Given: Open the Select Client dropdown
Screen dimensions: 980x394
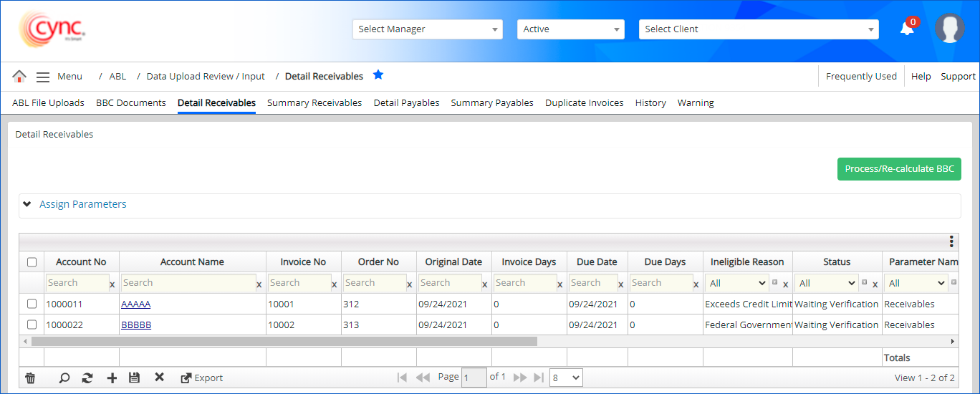Looking at the screenshot, I should click(x=758, y=29).
